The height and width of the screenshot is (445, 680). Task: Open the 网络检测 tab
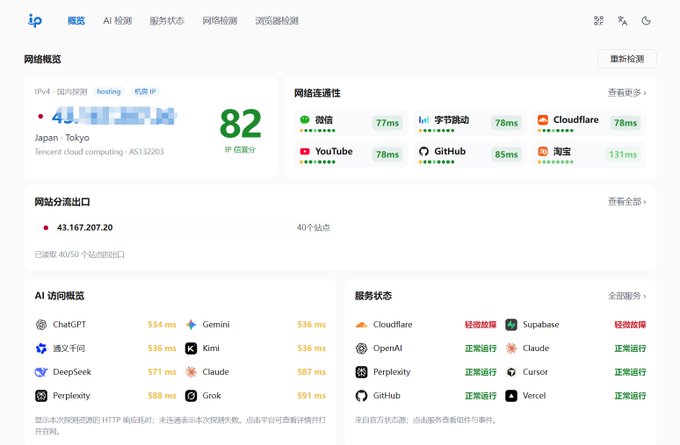(x=220, y=21)
